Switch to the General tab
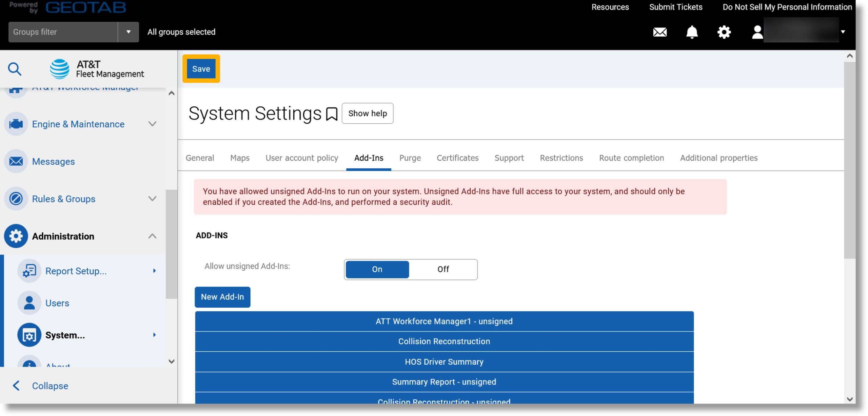This screenshot has height=416, width=868. (200, 157)
